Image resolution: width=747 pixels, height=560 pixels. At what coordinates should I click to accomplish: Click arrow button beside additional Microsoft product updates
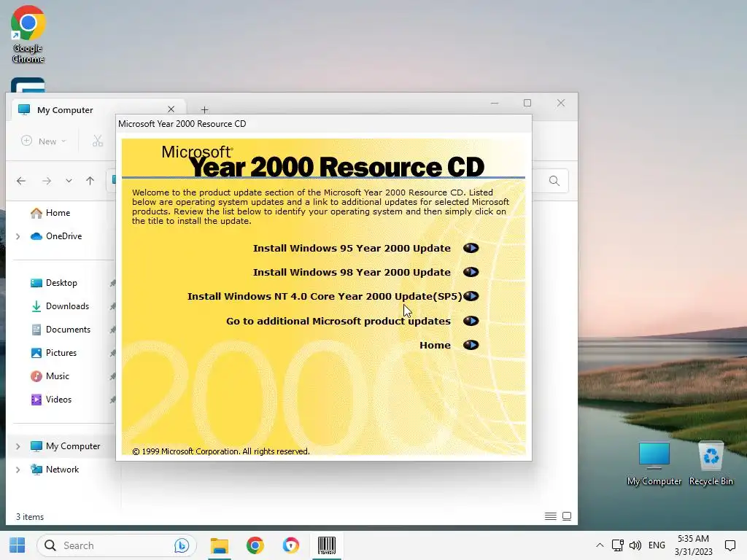point(471,321)
